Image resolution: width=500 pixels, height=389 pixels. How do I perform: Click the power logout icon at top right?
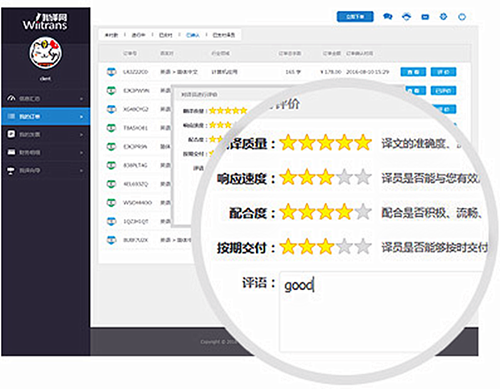462,17
